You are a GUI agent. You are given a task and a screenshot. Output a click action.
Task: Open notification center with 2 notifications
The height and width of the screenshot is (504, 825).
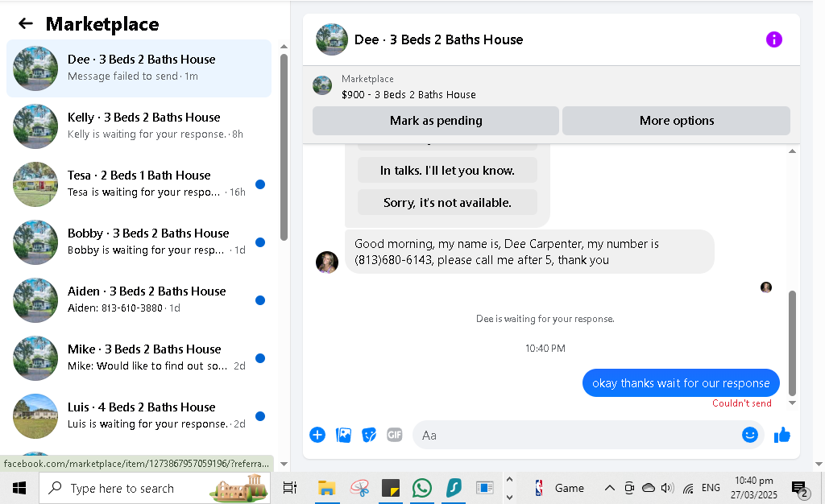(x=800, y=490)
